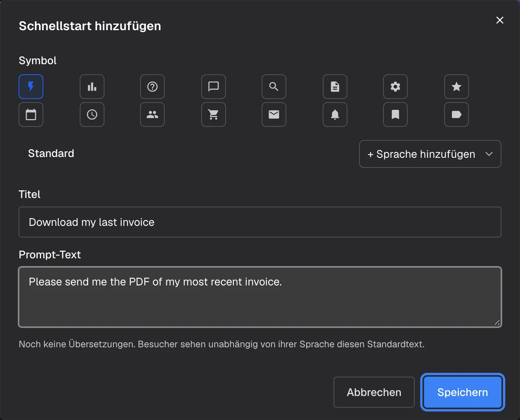Screen dimensions: 520x420
Task: Click the Symbol section label
Action: (x=38, y=61)
